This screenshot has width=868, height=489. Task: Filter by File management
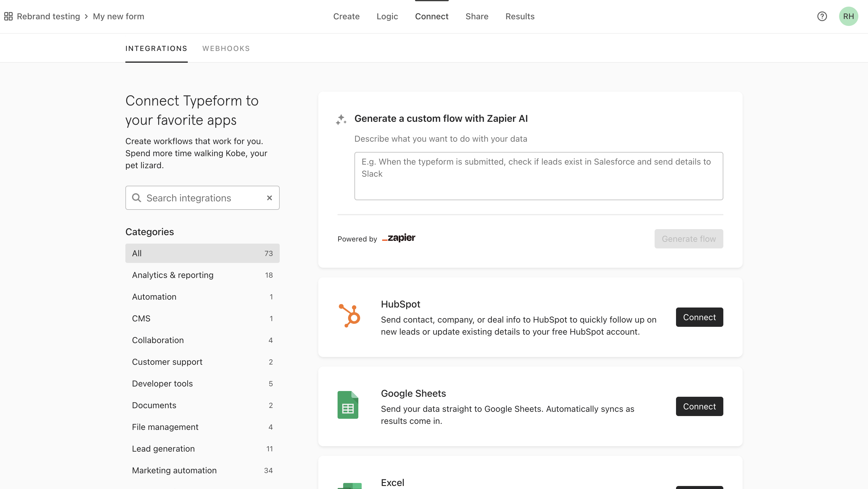(203, 427)
